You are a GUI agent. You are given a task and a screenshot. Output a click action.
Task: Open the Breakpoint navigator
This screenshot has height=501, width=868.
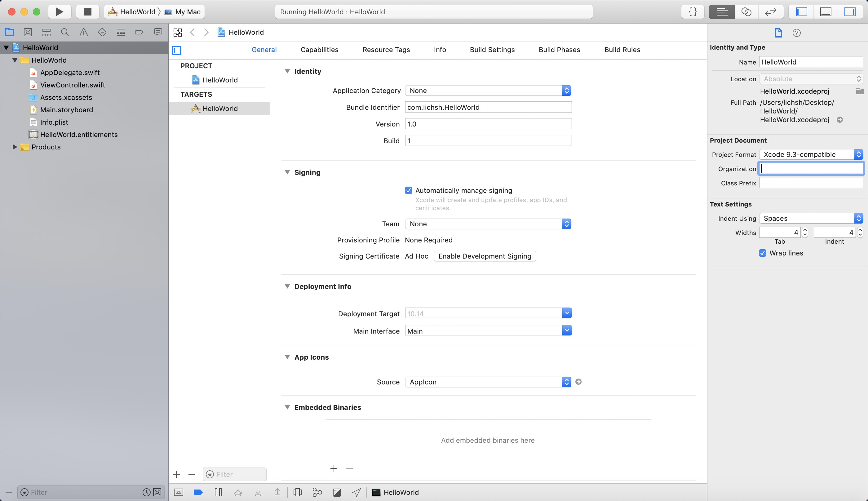click(139, 32)
